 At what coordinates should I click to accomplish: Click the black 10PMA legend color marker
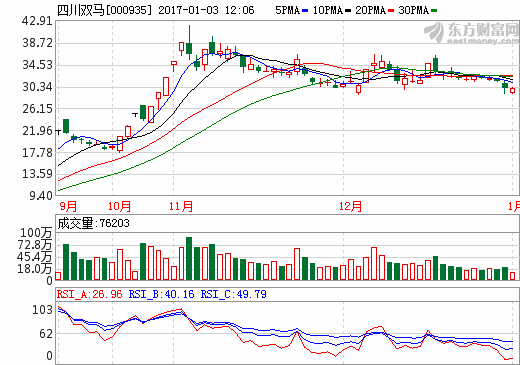point(348,11)
